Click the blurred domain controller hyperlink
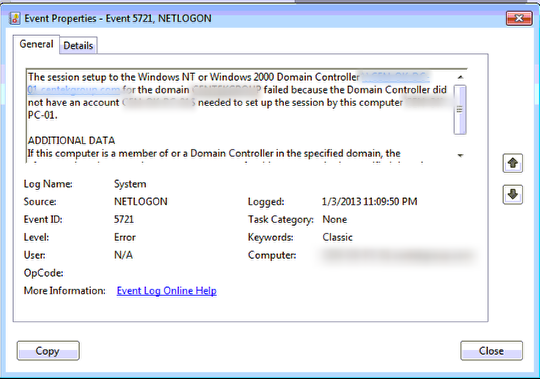 (395, 77)
